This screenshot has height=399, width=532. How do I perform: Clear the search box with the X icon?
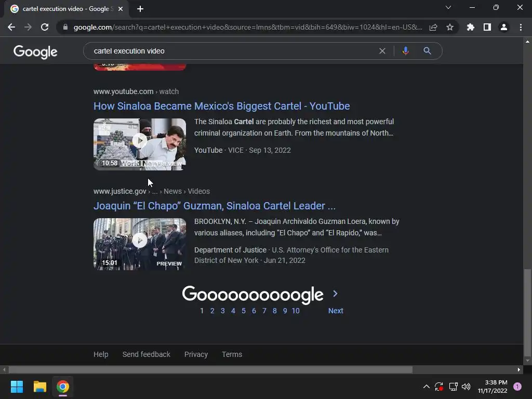tap(382, 51)
